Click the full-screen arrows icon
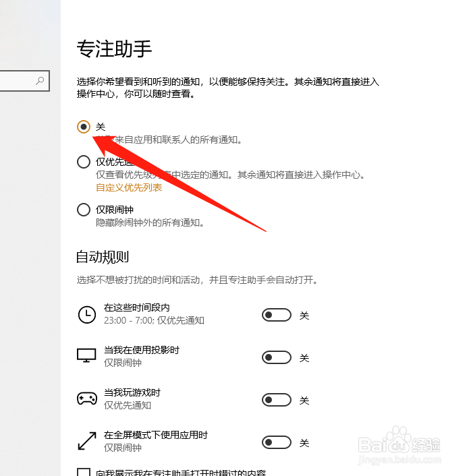Screen dimensions: 467x476 tap(87, 441)
